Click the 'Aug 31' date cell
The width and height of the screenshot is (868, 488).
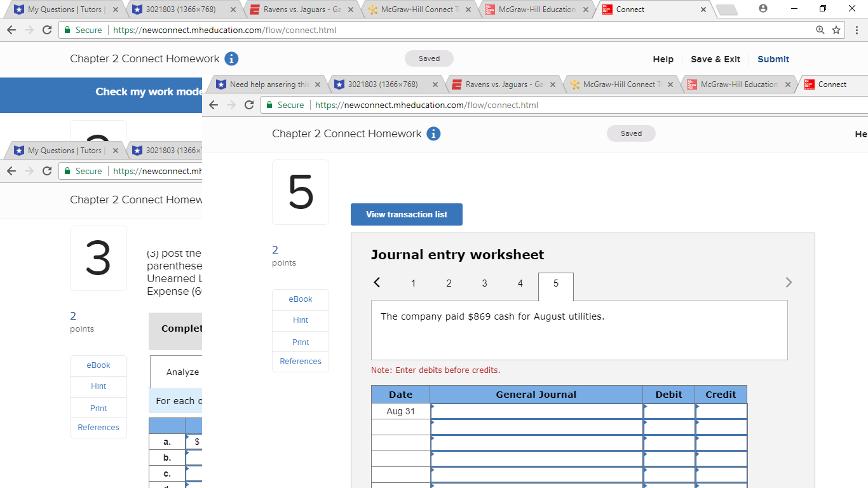[400, 411]
